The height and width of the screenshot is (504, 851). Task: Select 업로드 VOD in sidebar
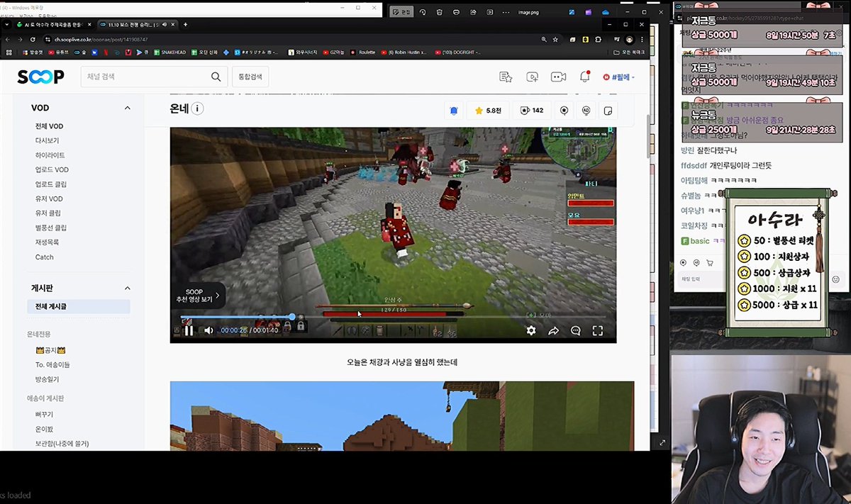(52, 169)
